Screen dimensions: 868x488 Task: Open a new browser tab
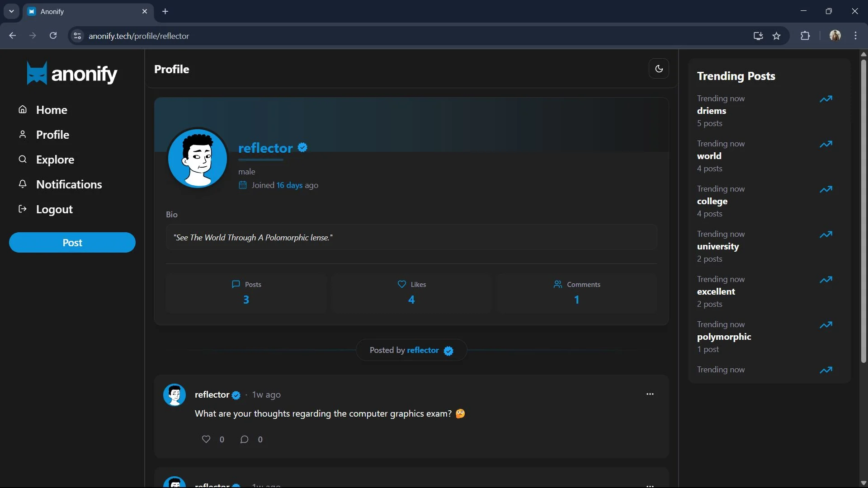[165, 11]
